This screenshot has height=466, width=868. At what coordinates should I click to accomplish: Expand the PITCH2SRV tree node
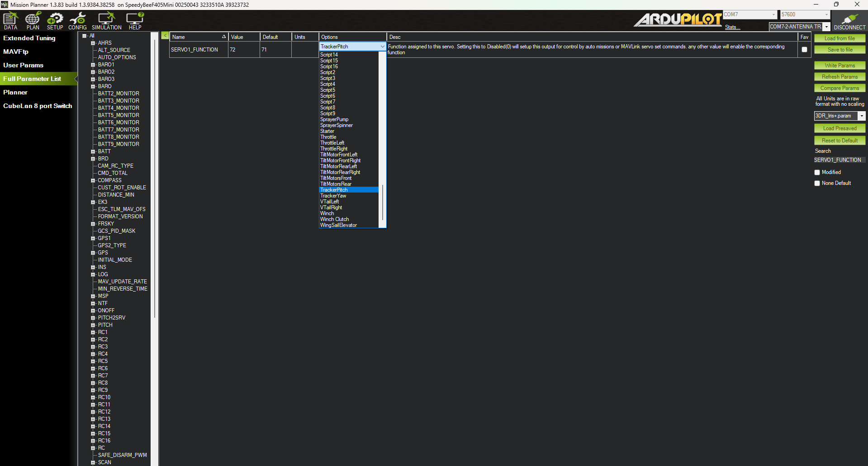pyautogui.click(x=93, y=318)
